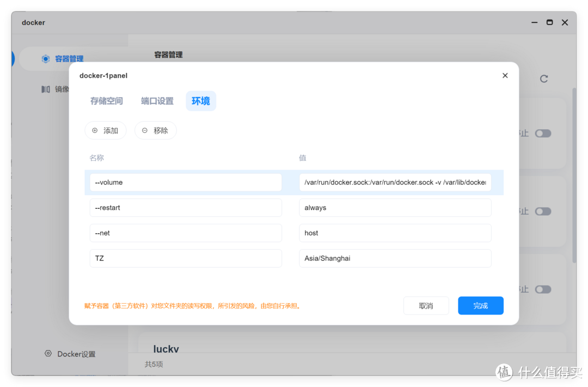Close the docker-1panel dialog

505,75
